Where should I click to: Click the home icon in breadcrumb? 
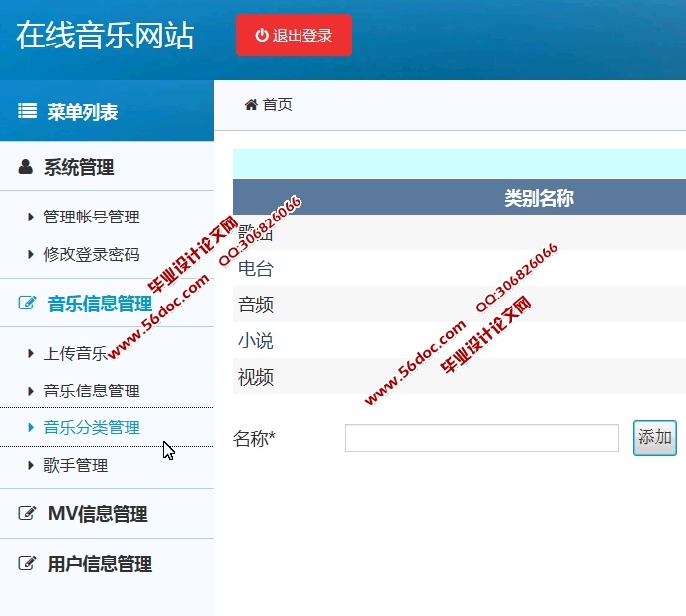tap(251, 105)
